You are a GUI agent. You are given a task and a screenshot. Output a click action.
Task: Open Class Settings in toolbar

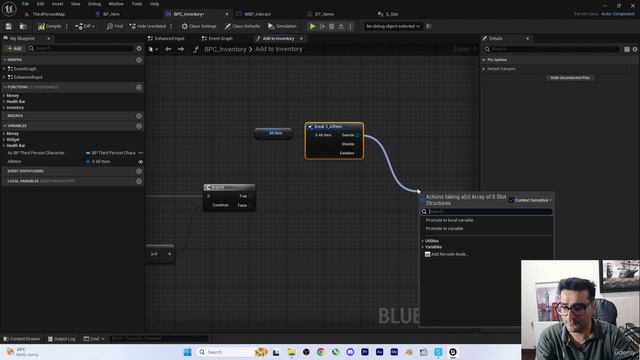point(199,26)
